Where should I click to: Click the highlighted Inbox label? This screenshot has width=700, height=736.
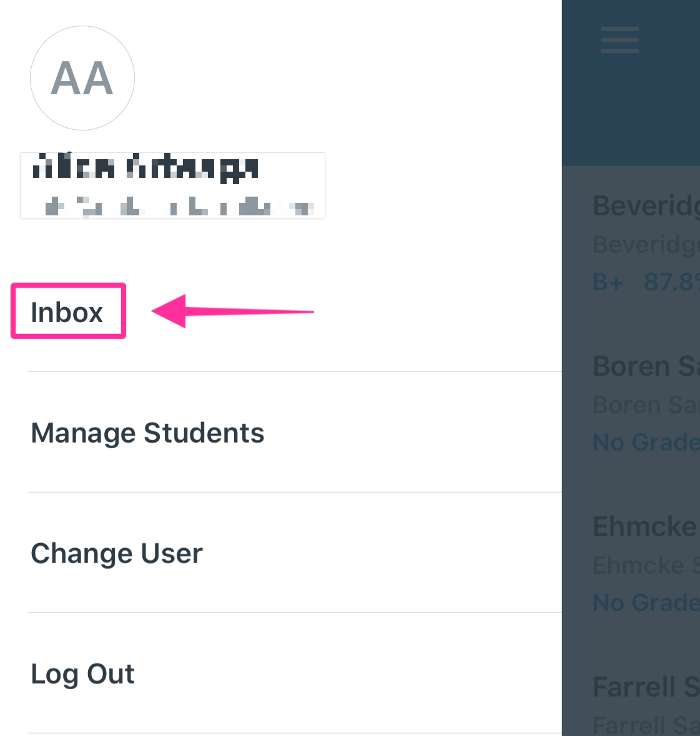coord(67,310)
